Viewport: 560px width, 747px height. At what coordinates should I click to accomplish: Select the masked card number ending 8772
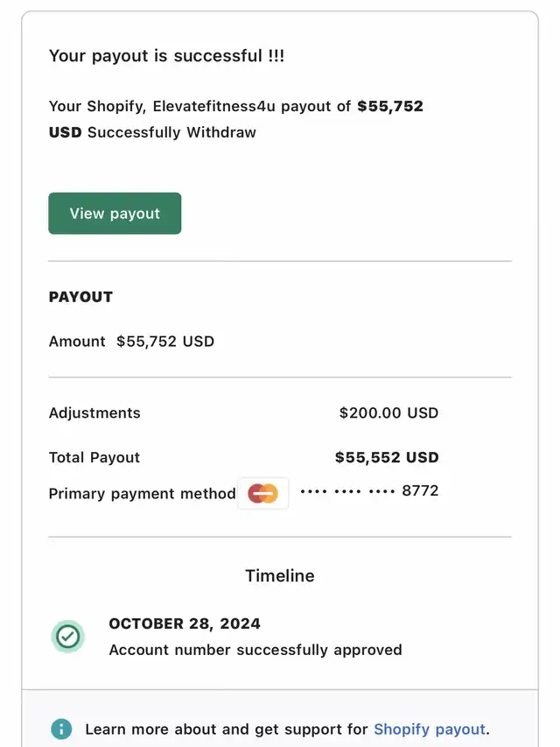point(369,490)
